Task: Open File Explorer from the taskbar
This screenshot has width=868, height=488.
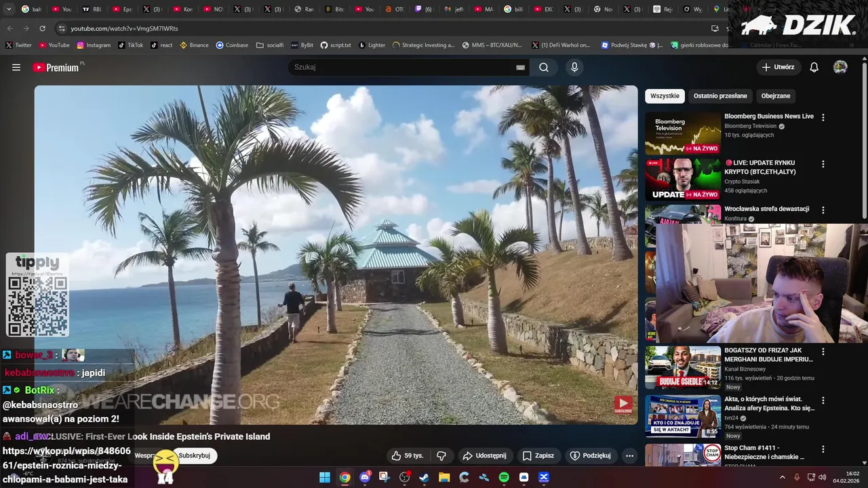Action: (x=444, y=477)
